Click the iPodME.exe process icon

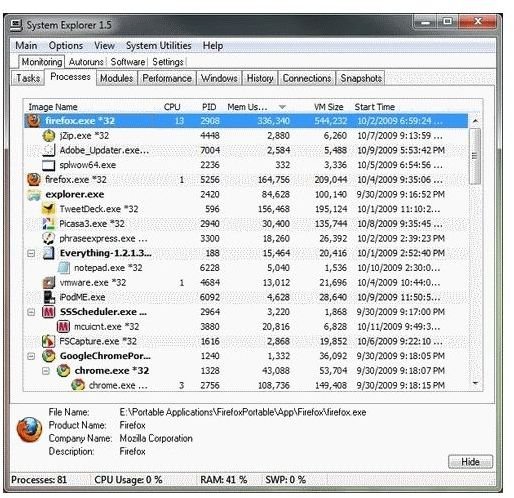(49, 297)
